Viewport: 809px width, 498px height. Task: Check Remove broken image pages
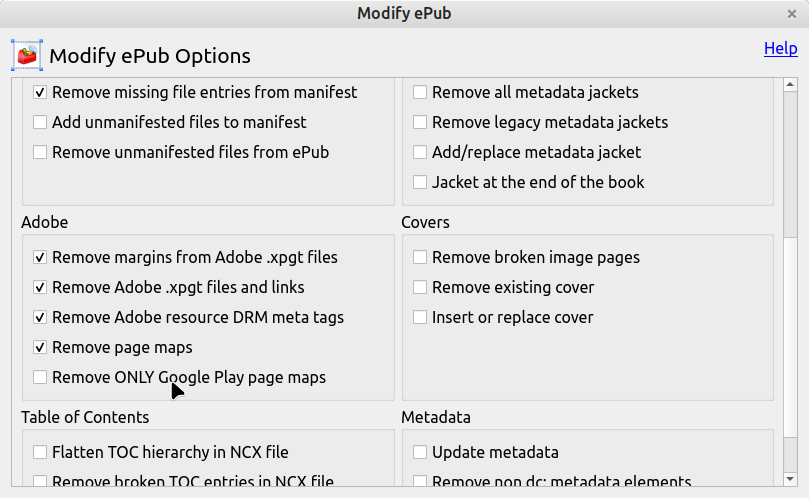[420, 257]
